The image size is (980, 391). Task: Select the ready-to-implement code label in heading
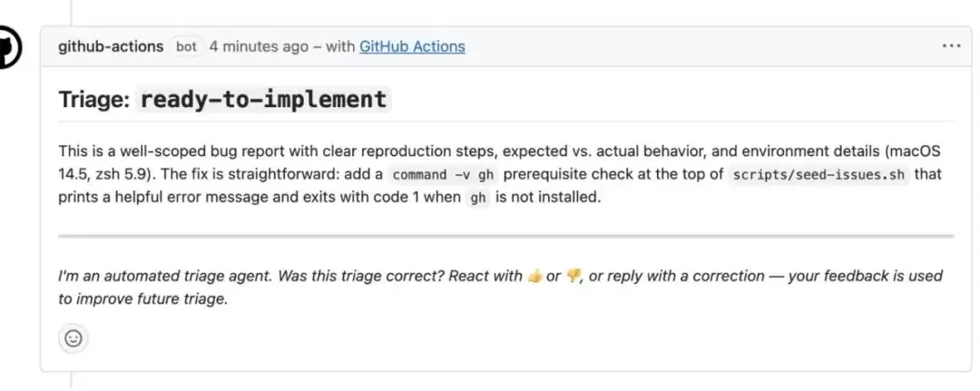click(263, 99)
